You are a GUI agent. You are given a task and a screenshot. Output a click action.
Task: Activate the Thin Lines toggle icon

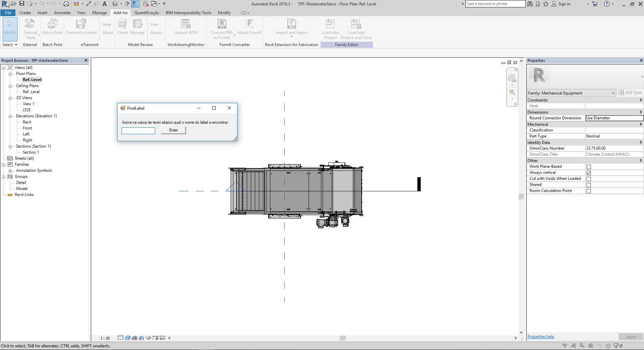(x=135, y=4)
